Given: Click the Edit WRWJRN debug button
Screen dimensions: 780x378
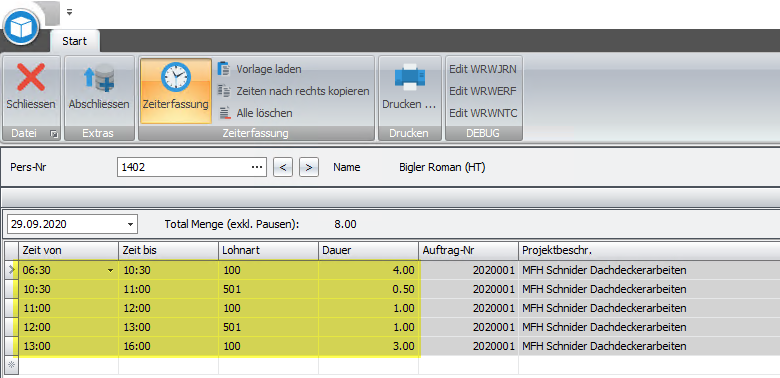Looking at the screenshot, I should point(483,69).
